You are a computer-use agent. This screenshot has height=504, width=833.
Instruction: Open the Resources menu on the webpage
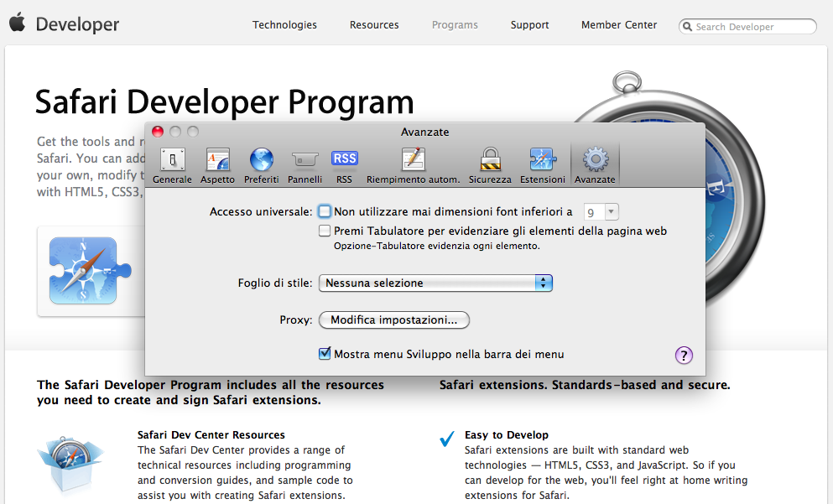tap(374, 25)
